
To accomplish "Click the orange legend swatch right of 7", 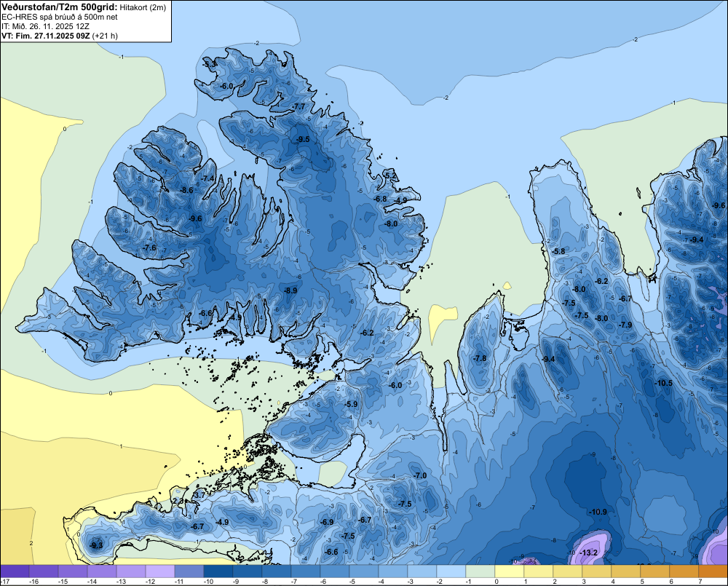I will (x=713, y=571).
